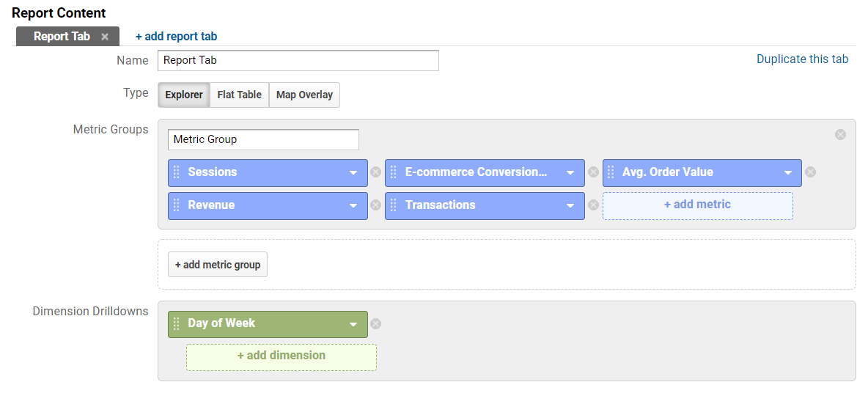Remove the Sessions metric with its X icon
This screenshot has height=393, width=868.
[x=375, y=172]
